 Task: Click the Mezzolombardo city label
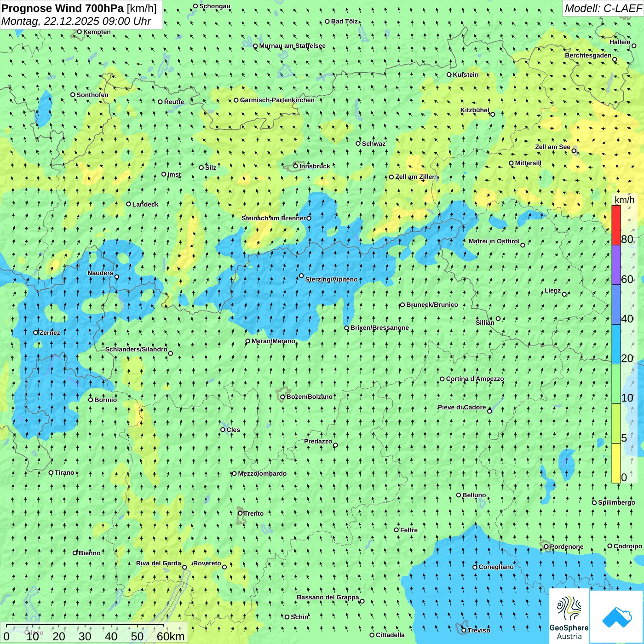[x=262, y=473]
